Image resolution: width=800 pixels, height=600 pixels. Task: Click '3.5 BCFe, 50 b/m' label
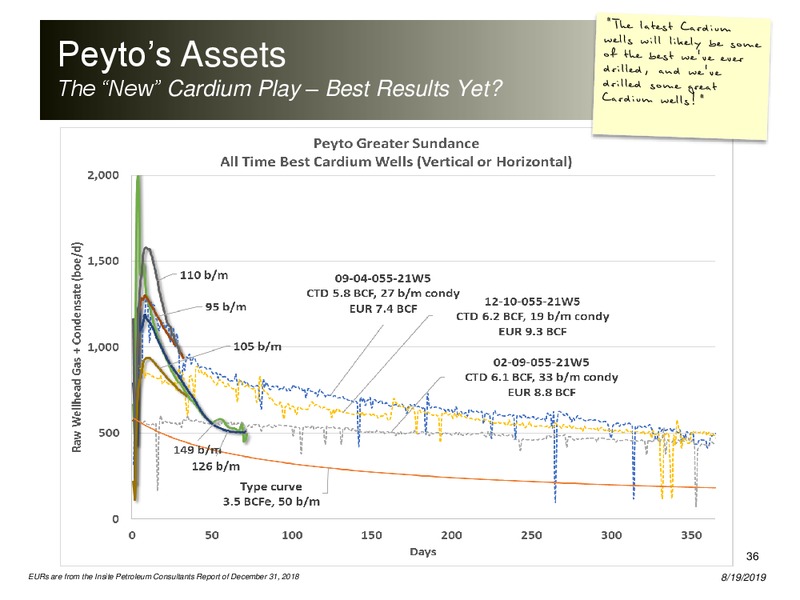pos(271,502)
